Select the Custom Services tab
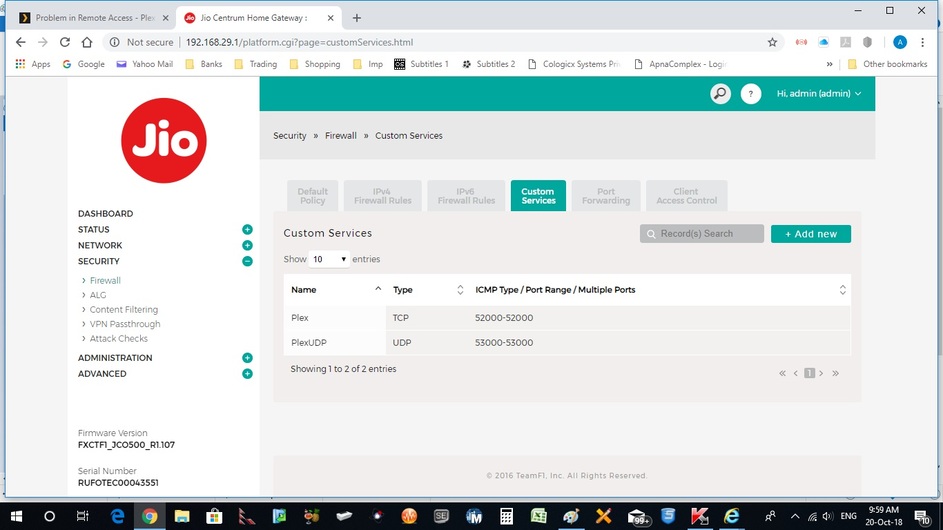943x530 pixels. pyautogui.click(x=538, y=196)
